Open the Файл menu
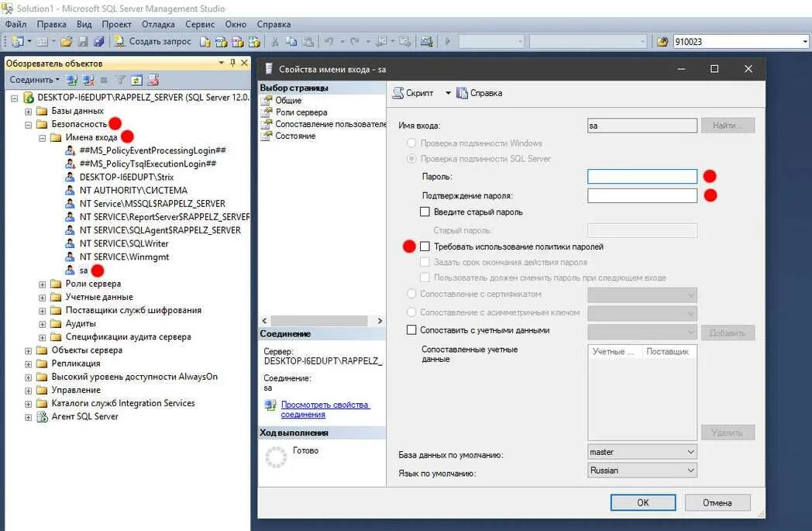The image size is (812, 531). point(16,24)
